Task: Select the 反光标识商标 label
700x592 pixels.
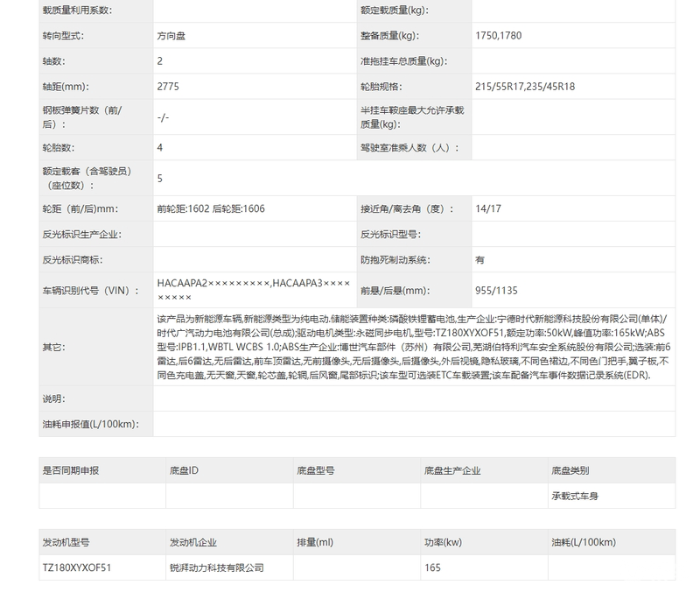Action: (73, 260)
